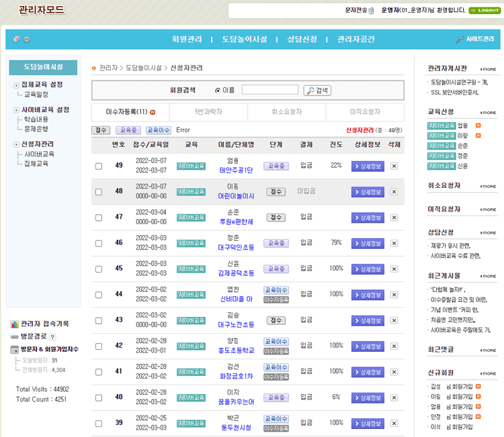Open more for 취소요청자 sidebar section

click(489, 186)
